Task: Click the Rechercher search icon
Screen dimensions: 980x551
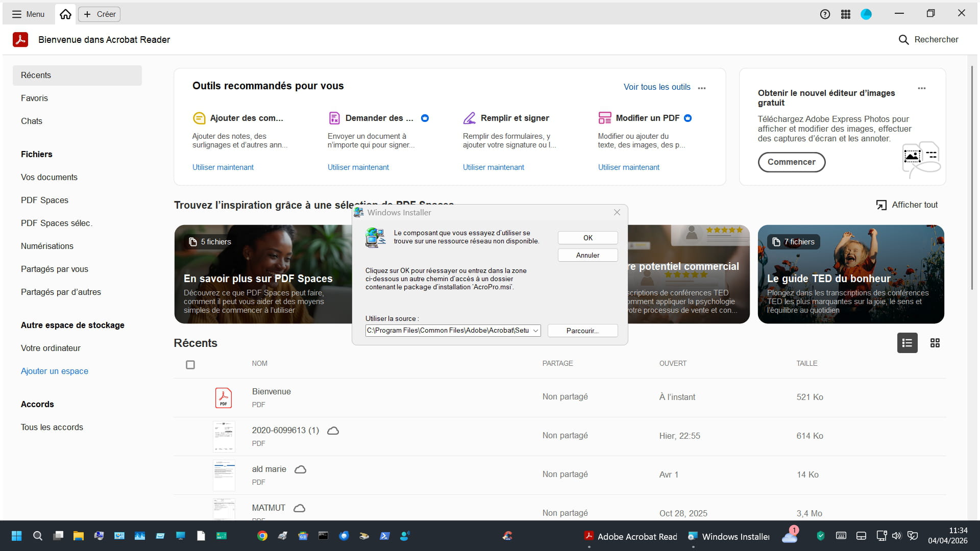Action: click(x=903, y=40)
